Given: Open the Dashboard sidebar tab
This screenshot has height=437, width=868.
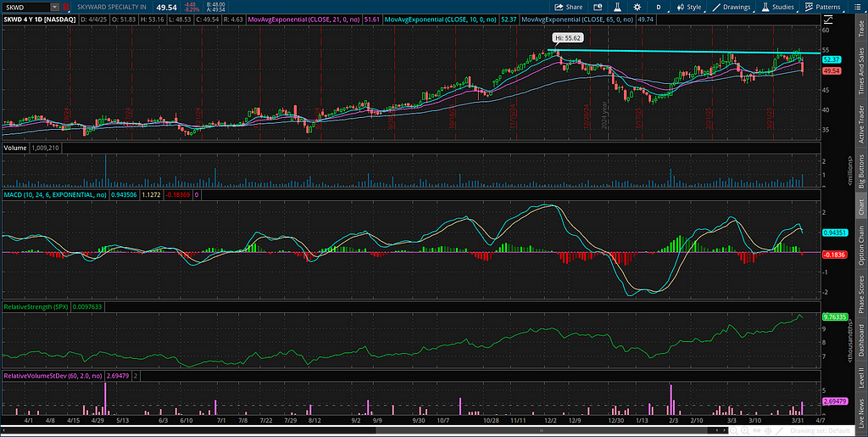Looking at the screenshot, I should click(861, 339).
